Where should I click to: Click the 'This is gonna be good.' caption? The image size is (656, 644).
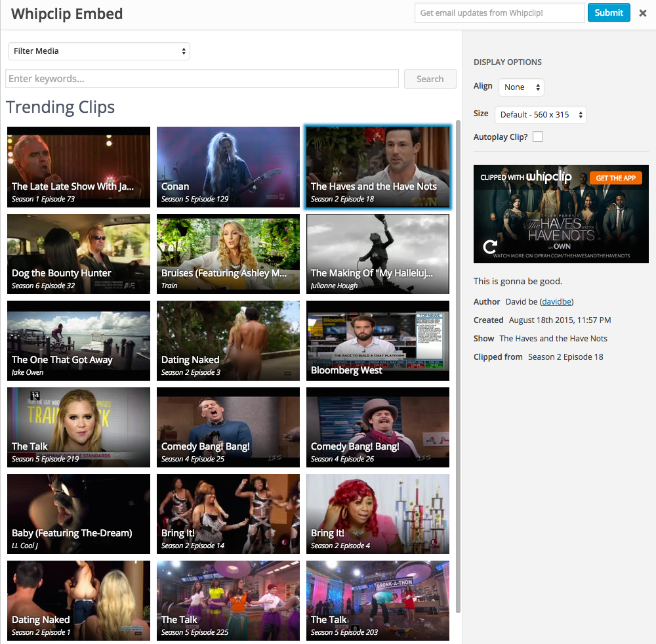(x=518, y=282)
